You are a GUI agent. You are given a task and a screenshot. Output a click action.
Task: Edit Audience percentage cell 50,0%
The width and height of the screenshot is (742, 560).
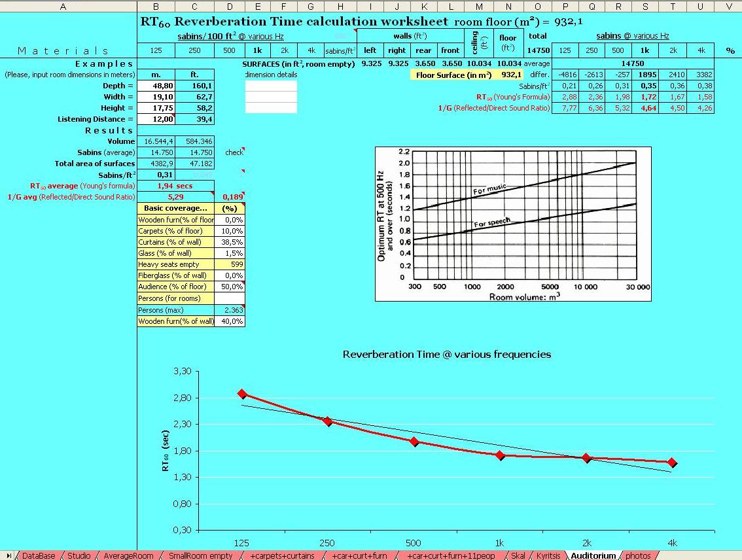(x=230, y=287)
